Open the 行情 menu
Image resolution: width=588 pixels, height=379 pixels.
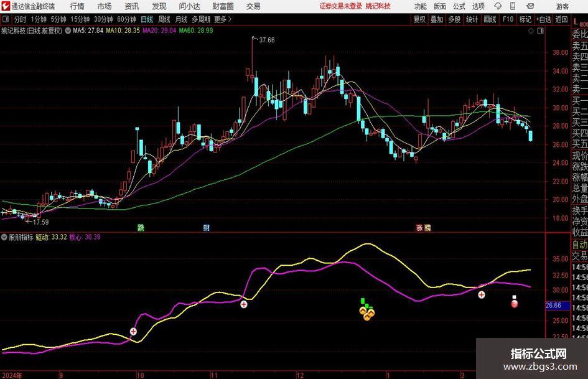click(77, 6)
